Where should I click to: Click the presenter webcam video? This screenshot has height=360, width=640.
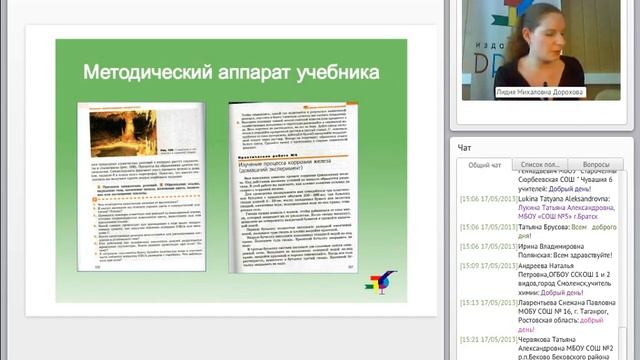pos(541,50)
